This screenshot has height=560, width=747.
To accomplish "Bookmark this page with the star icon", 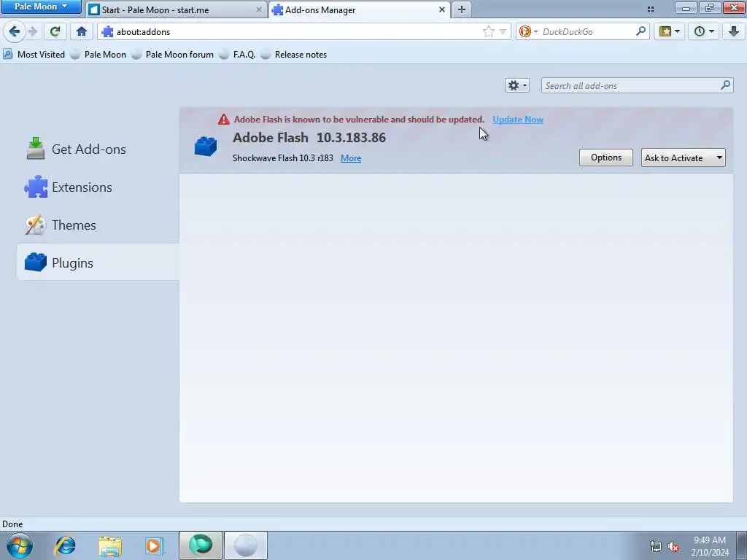I will tap(488, 32).
